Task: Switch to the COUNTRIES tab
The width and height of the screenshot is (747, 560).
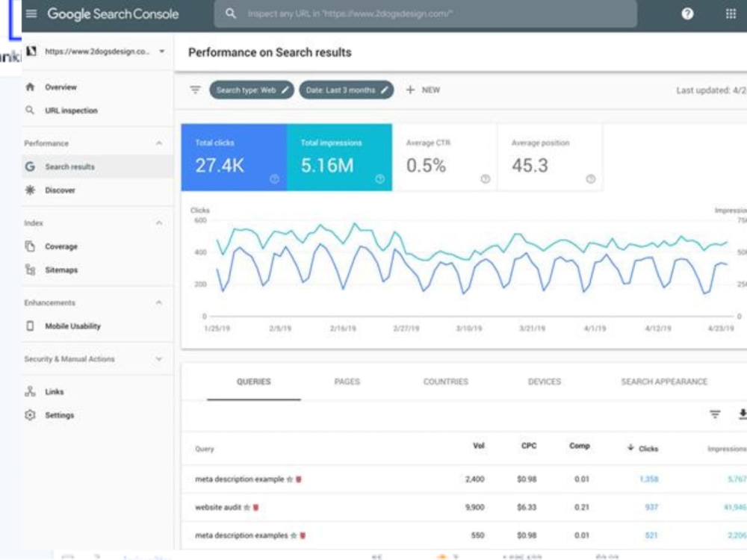Action: (x=445, y=382)
